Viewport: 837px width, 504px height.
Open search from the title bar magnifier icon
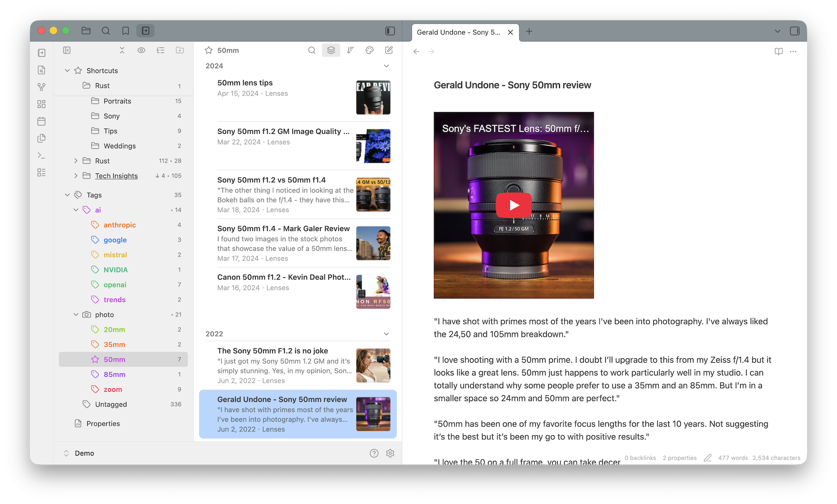click(106, 31)
